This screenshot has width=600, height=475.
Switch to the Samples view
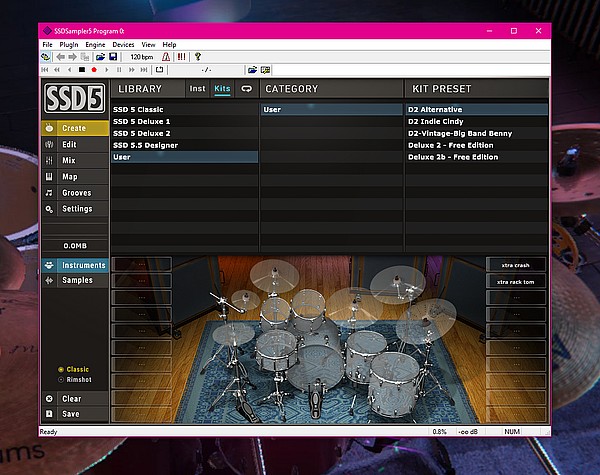point(75,280)
